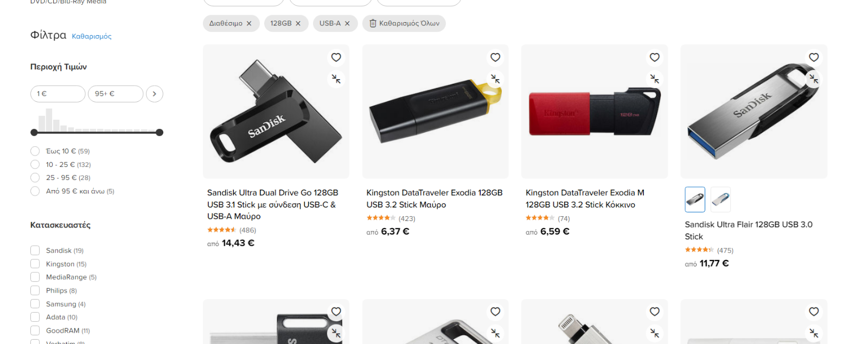Click the Καθαρισμός filters link

[x=92, y=36]
